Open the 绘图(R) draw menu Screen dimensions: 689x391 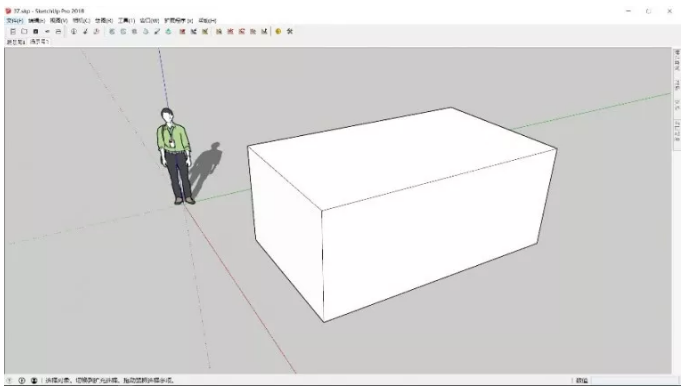pyautogui.click(x=104, y=21)
